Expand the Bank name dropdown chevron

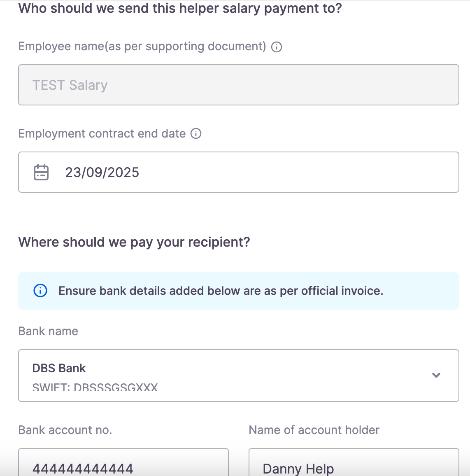tap(436, 375)
